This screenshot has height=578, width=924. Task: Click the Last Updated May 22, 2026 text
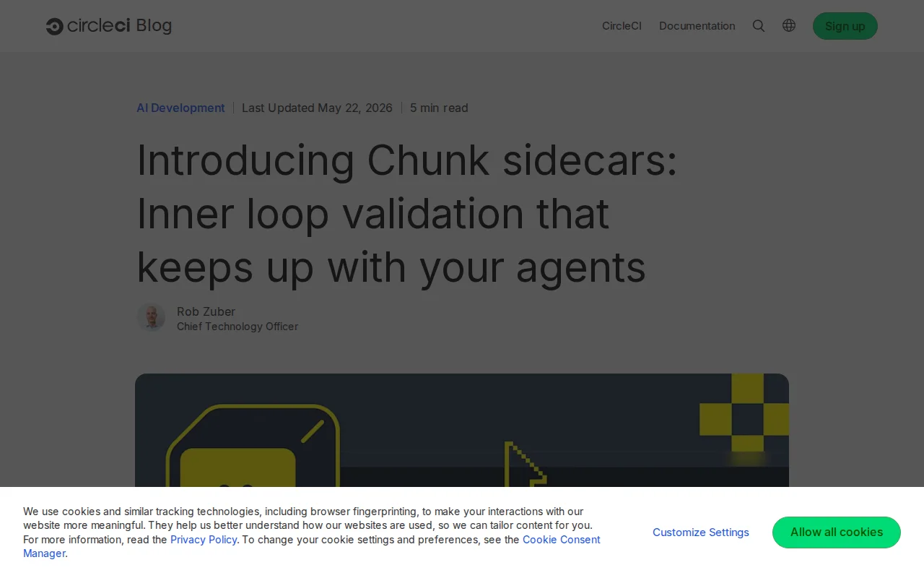point(317,108)
